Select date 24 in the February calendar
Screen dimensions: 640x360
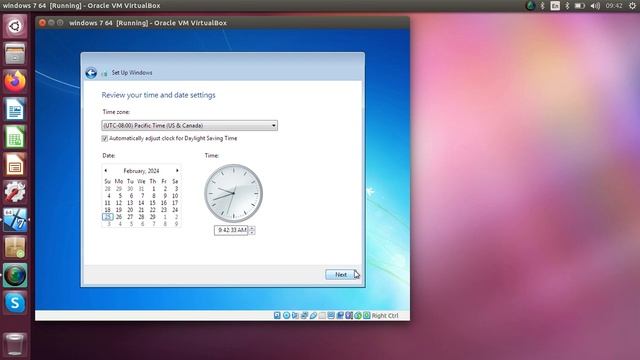[175, 210]
